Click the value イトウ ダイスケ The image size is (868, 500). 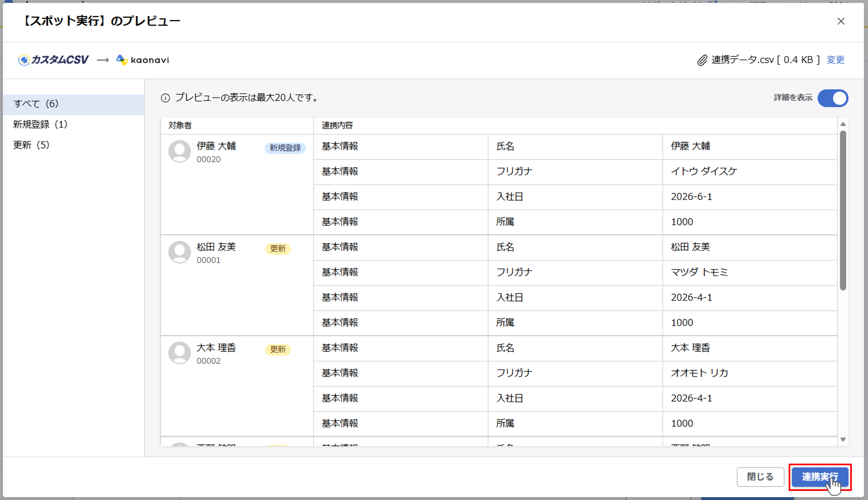[x=704, y=171]
